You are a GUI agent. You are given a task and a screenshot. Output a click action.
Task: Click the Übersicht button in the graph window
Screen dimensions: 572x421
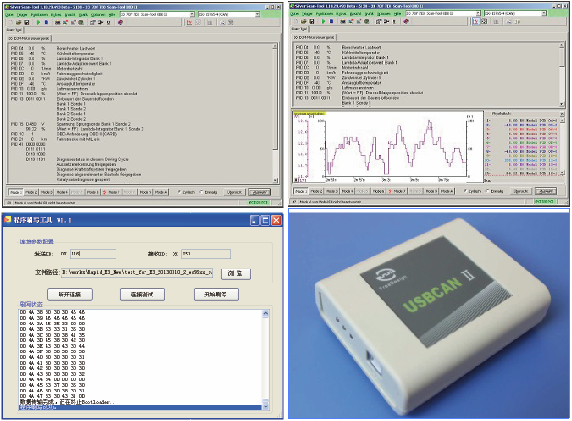pyautogui.click(x=521, y=191)
